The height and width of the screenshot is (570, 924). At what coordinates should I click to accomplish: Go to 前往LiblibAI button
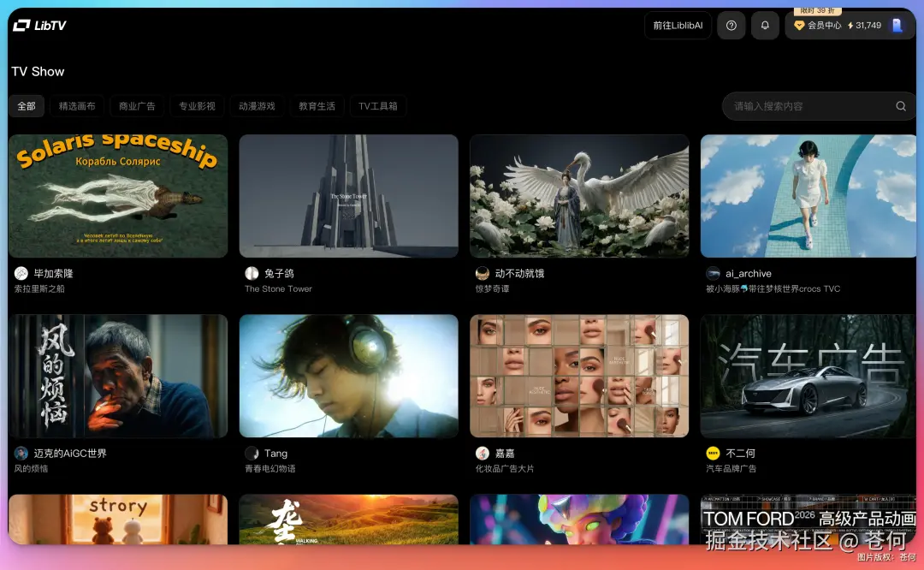pos(678,26)
